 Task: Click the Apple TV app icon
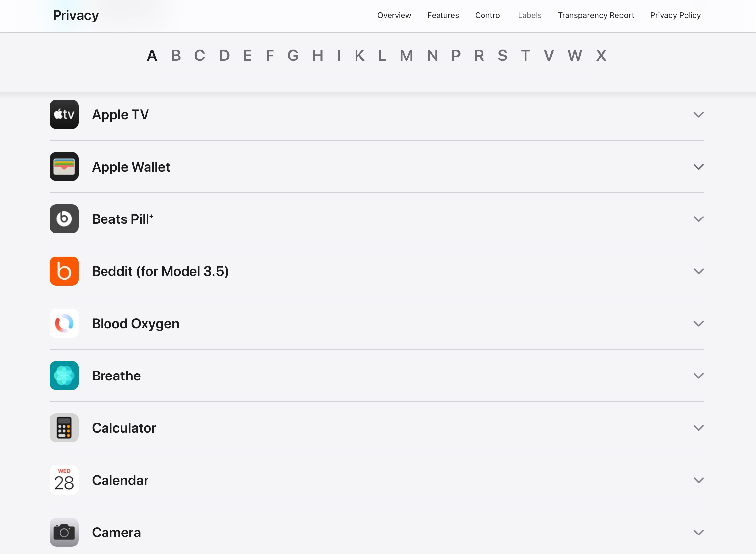(x=64, y=114)
